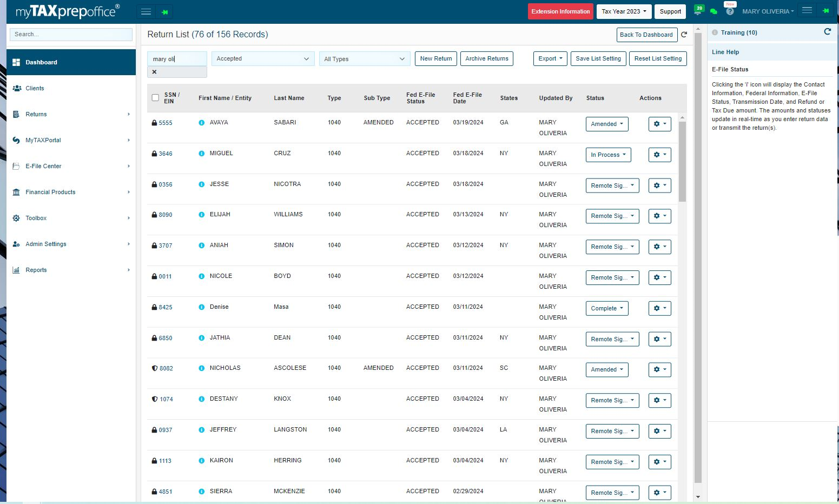
Task: Expand Toolbox menu in sidebar
Action: (71, 218)
